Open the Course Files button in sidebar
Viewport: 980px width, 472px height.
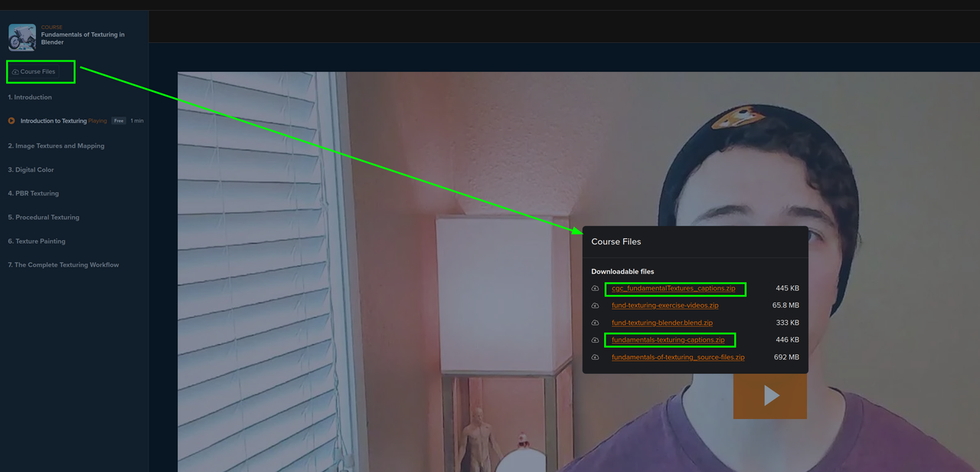[34, 71]
